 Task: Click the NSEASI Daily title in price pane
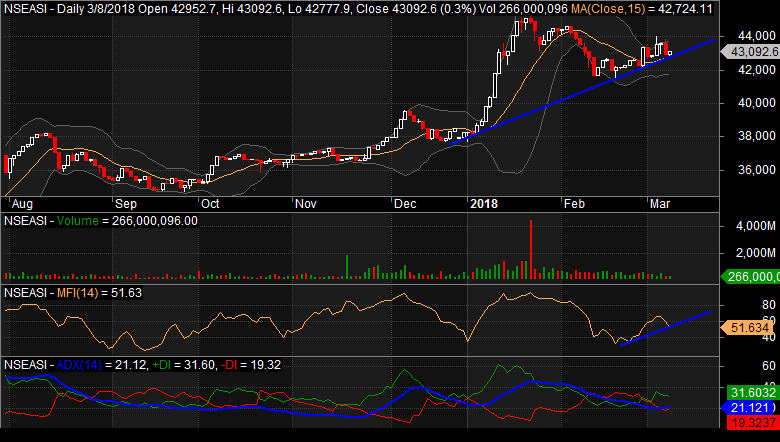pos(40,8)
